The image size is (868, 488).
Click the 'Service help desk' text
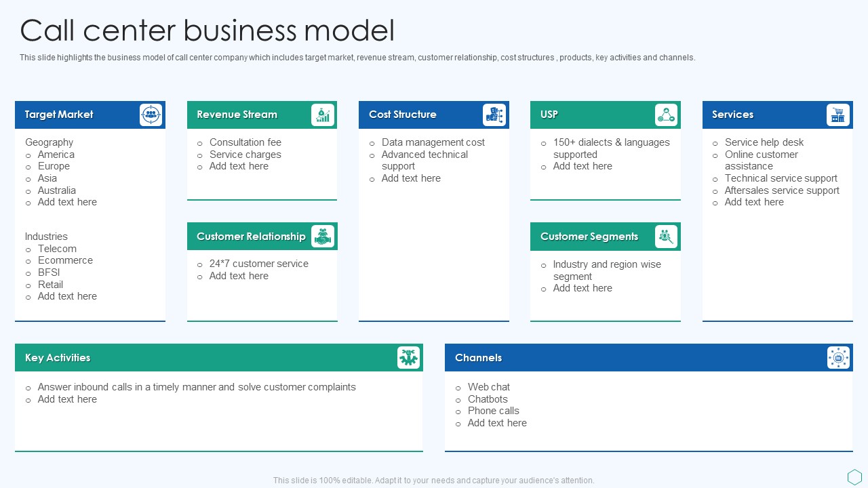point(764,142)
